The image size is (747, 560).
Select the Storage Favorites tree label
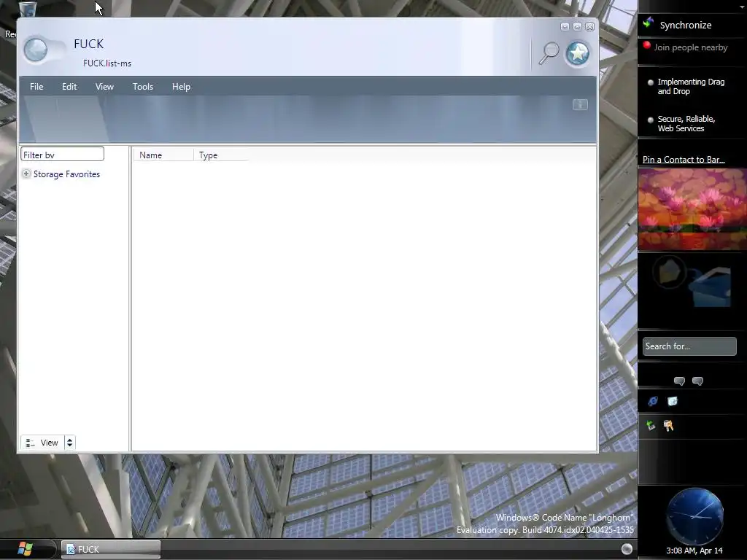pos(66,174)
